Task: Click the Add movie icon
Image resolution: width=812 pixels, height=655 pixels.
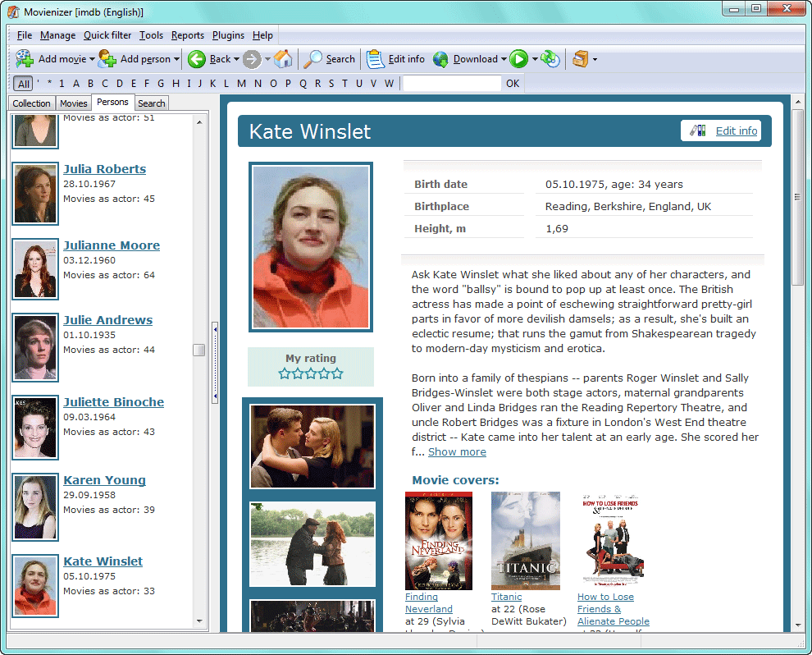Action: coord(25,59)
